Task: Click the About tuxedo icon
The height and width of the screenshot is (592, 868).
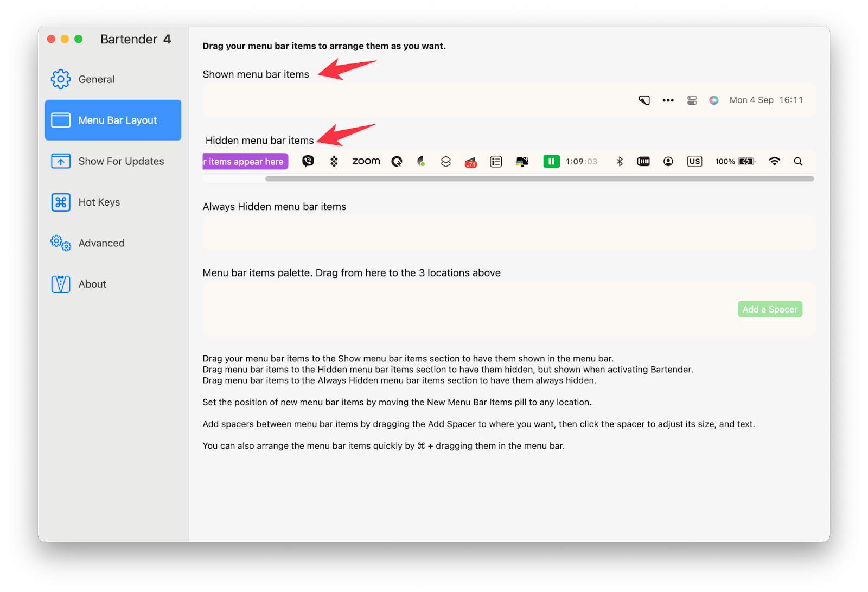Action: 61,284
